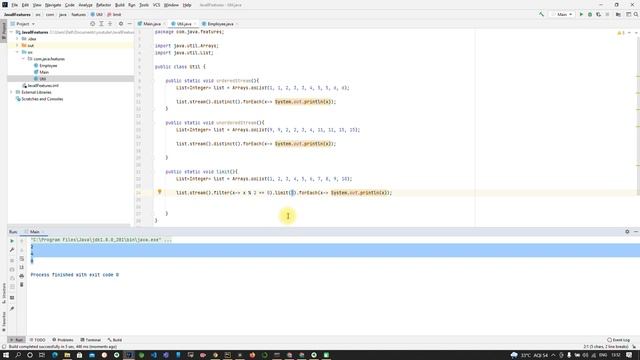Image resolution: width=640 pixels, height=360 pixels.
Task: Expand the out folder
Action: [x=17, y=45]
